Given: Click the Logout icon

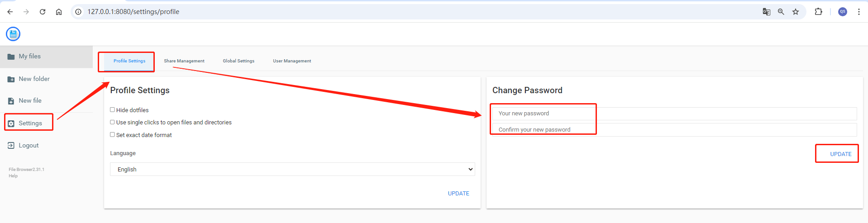Looking at the screenshot, I should point(11,145).
